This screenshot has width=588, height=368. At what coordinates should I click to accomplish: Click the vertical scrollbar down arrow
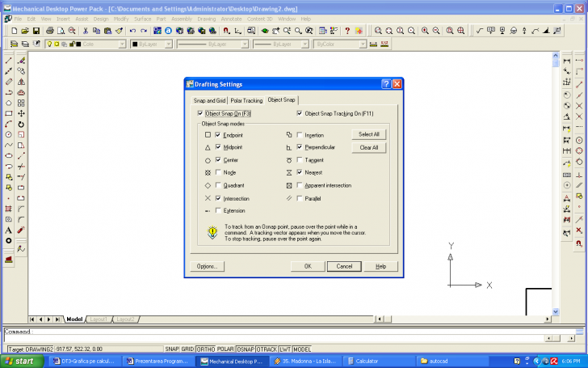point(556,311)
